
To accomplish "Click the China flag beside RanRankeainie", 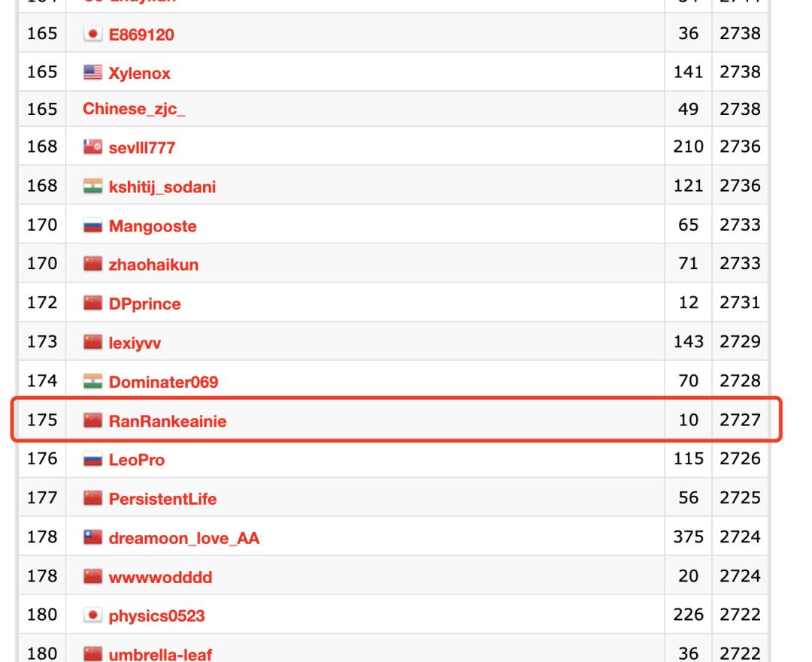I will tap(92, 422).
